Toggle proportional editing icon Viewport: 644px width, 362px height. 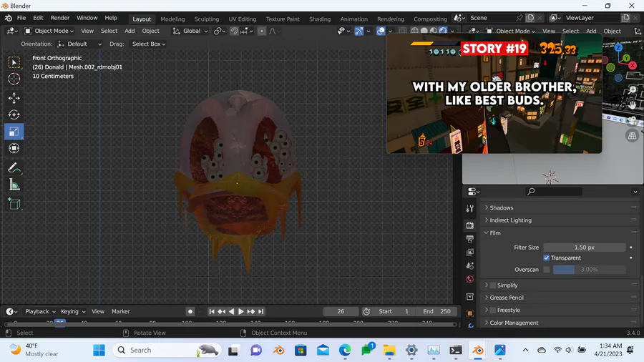262,31
